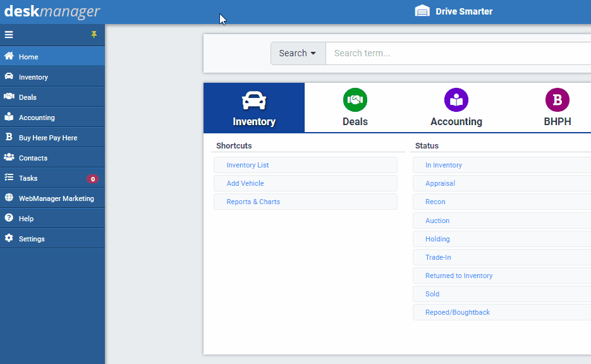591x364 pixels.
Task: Click the Deals handshake icon in sidebar
Action: (x=9, y=97)
